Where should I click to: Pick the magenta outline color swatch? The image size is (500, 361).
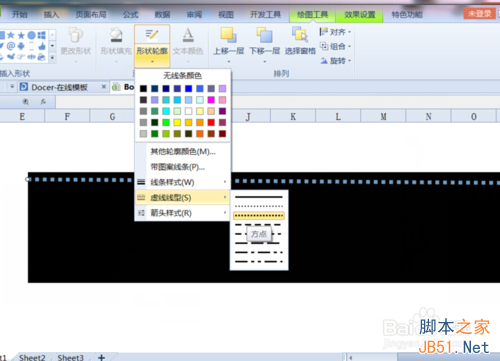point(211,100)
